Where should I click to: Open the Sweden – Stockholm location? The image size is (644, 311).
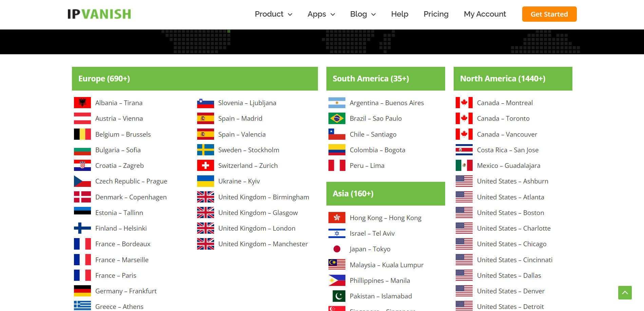click(x=249, y=150)
